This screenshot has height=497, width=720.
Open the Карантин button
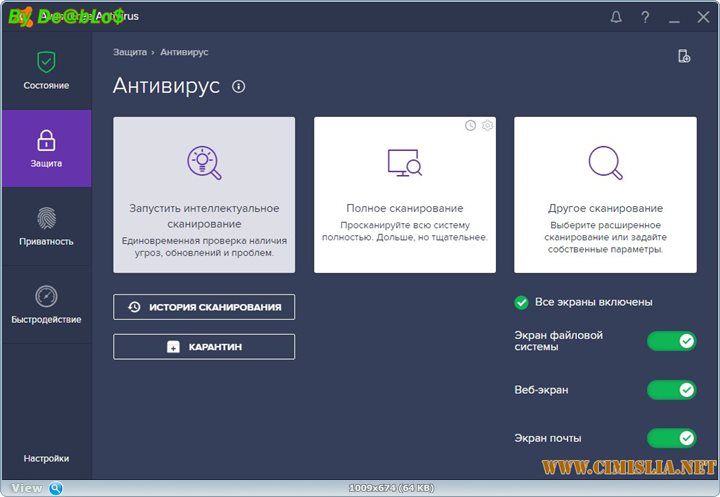[204, 347]
